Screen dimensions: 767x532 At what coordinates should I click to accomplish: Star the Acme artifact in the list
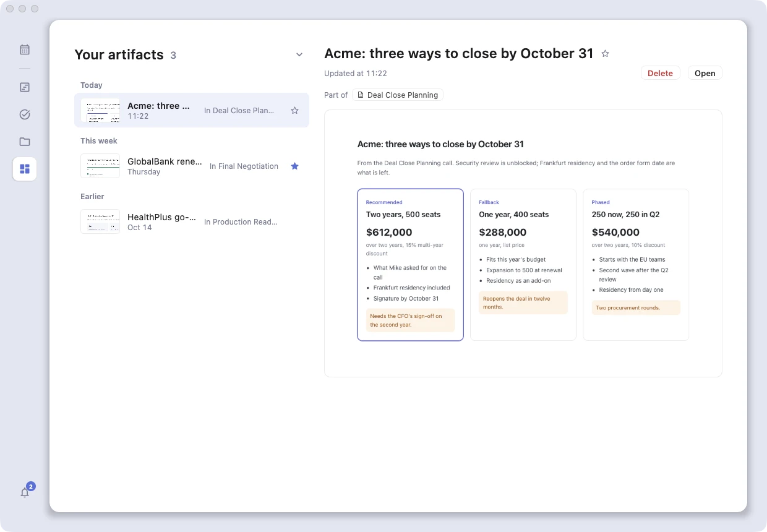click(x=294, y=111)
